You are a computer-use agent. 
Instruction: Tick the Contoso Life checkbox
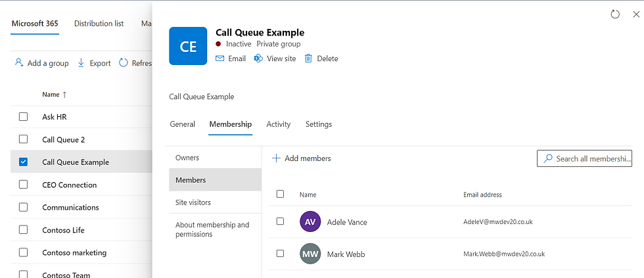tap(24, 229)
